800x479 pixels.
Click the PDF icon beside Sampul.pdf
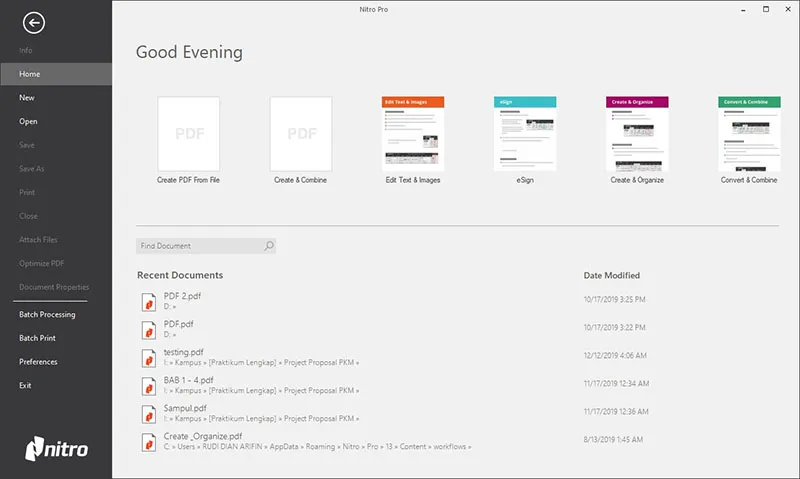coord(149,414)
